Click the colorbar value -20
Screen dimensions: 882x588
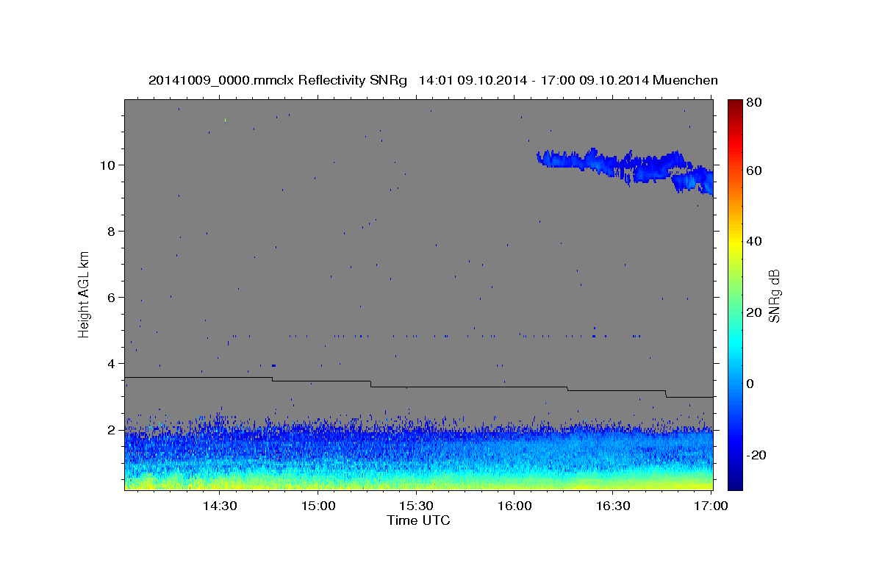pyautogui.click(x=758, y=455)
